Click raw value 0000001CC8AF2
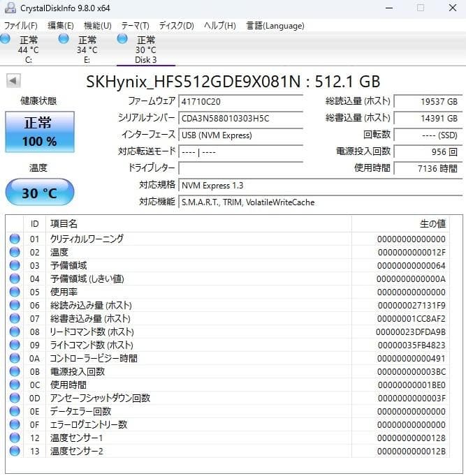The image size is (466, 476). pos(412,319)
